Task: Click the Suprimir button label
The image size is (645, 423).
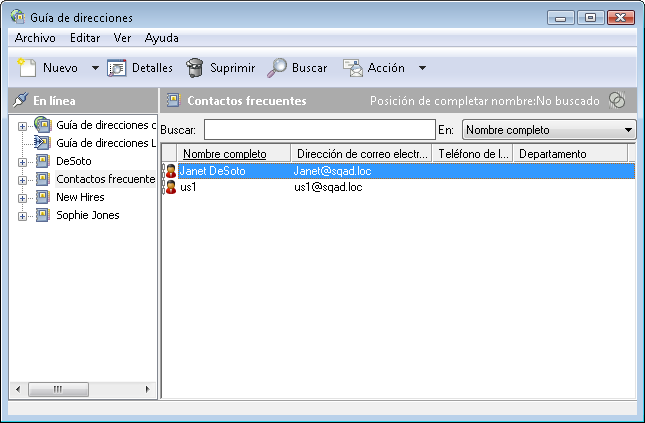Action: pyautogui.click(x=232, y=68)
